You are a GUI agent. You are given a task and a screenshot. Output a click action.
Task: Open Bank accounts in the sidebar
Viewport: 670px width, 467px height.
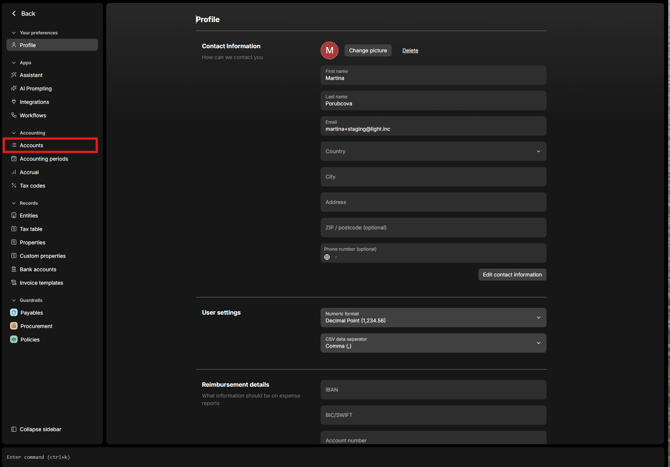click(x=38, y=269)
